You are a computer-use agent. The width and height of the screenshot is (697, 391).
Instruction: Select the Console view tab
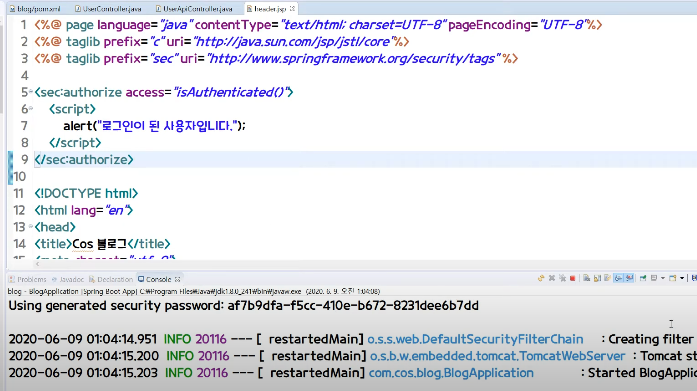pos(159,279)
